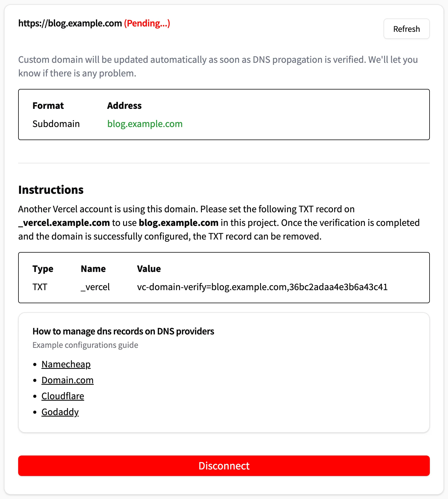Screen dimensions: 448x499
Task: Click the https://blog.example.com domain heading
Action: pyautogui.click(x=70, y=23)
